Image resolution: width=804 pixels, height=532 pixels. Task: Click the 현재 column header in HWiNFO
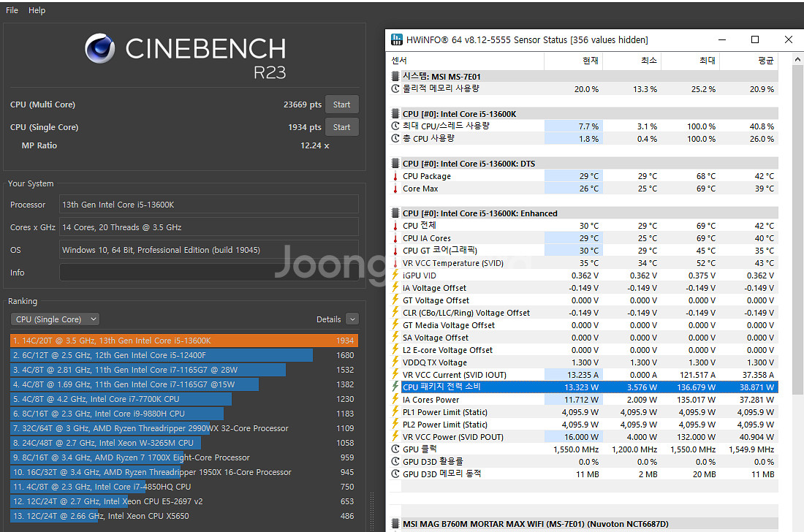coord(573,61)
